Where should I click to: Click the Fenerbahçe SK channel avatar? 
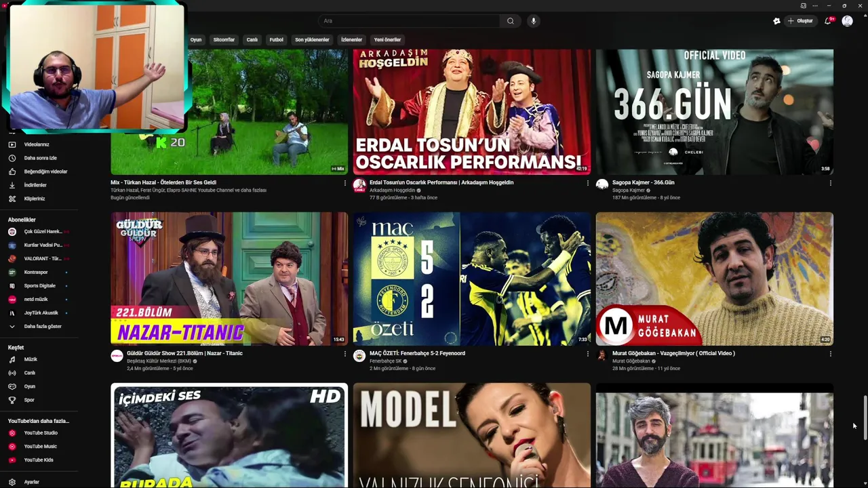(359, 357)
